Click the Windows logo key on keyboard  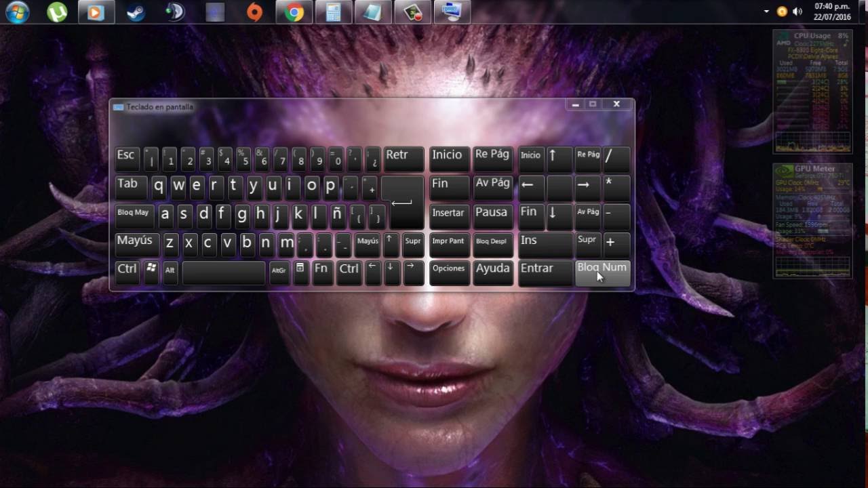pyautogui.click(x=151, y=272)
